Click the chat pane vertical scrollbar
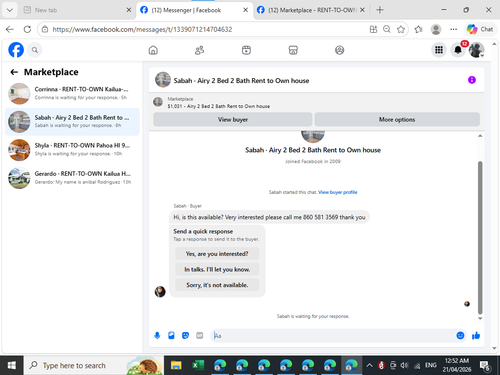Viewport: 500px width, 375px height. tap(480, 237)
